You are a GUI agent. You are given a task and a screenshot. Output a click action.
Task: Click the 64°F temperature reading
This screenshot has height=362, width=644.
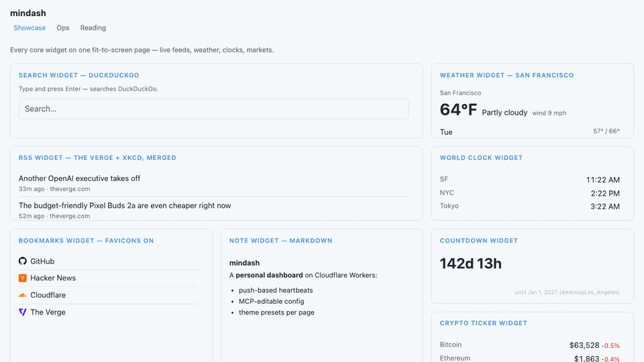(458, 109)
